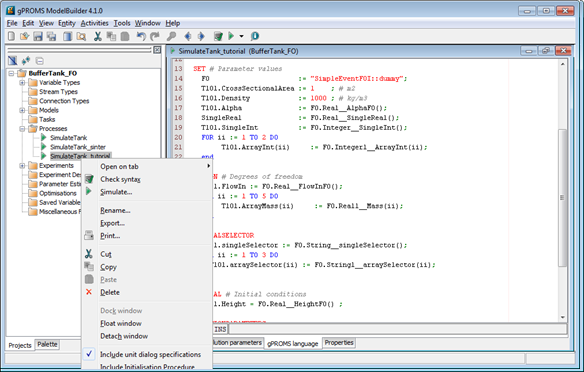Open the 'Open on tab' submenu

point(147,166)
